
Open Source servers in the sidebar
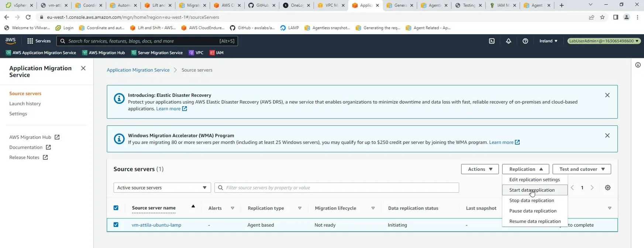tap(25, 93)
